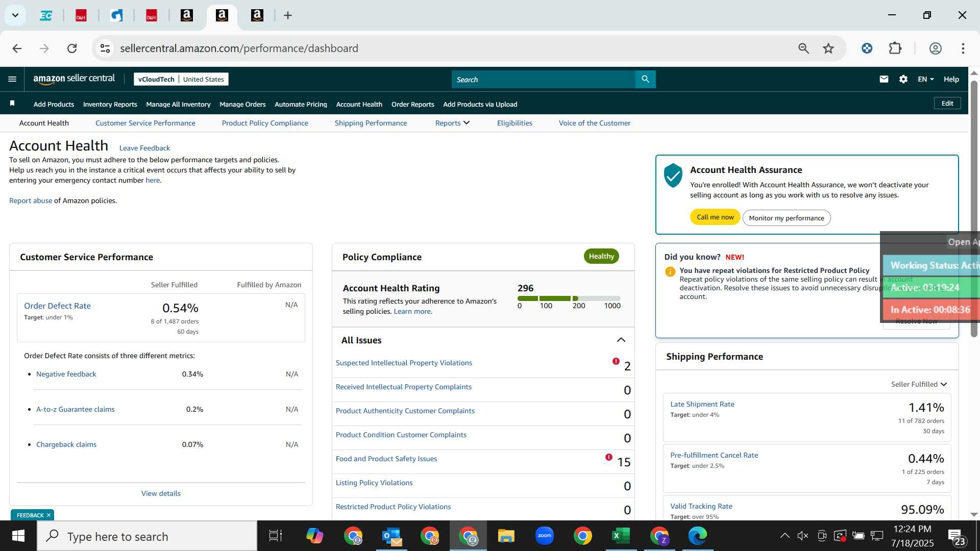
Task: Click the red alert icon for Suspected IP Violations
Action: [x=616, y=361]
